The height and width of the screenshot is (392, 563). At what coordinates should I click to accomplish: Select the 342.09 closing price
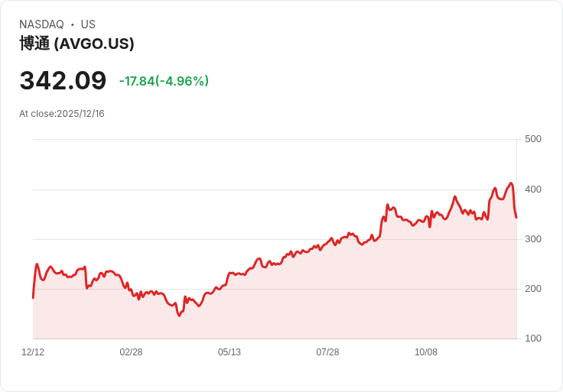click(x=63, y=81)
